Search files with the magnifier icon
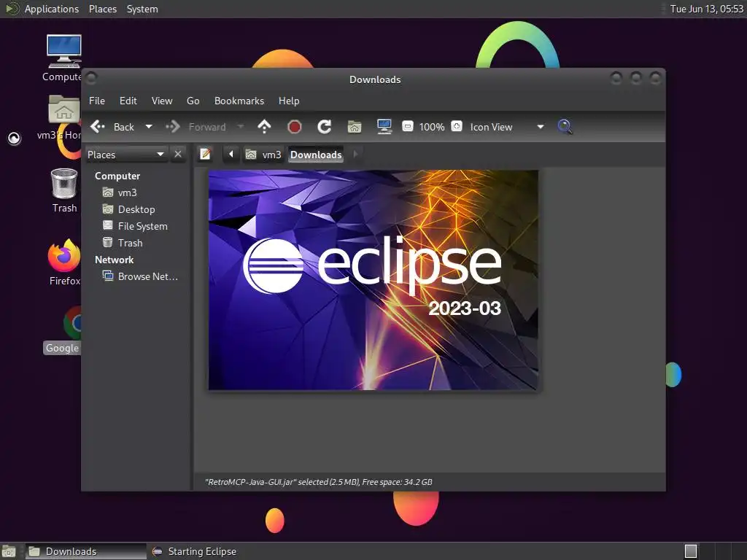 [565, 127]
